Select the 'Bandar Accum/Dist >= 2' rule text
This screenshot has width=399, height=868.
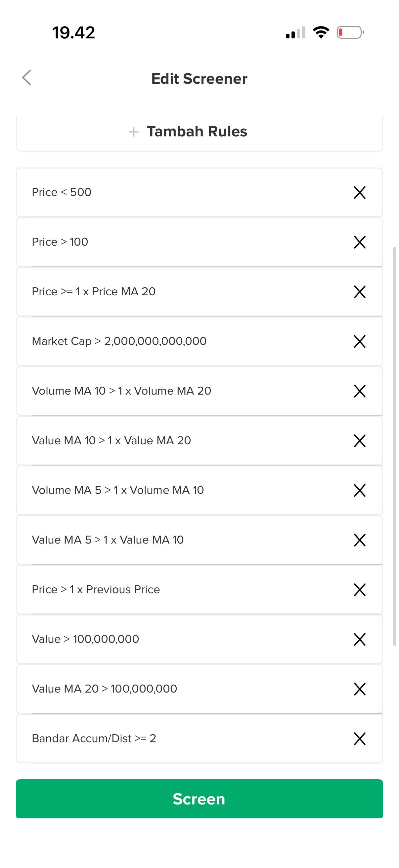point(94,738)
